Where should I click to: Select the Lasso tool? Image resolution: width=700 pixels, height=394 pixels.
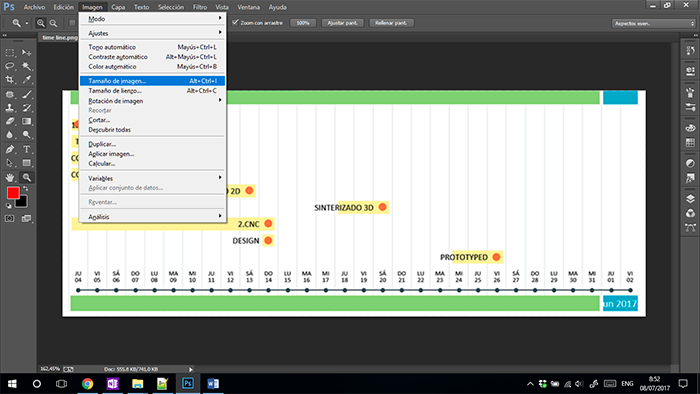(9, 66)
